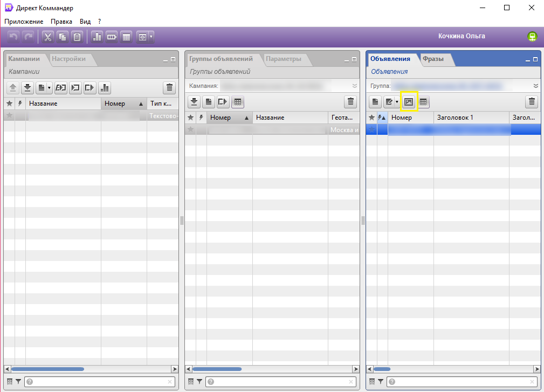Download campaigns with the Campaigns download arrow
The width and height of the screenshot is (544, 392).
27,88
